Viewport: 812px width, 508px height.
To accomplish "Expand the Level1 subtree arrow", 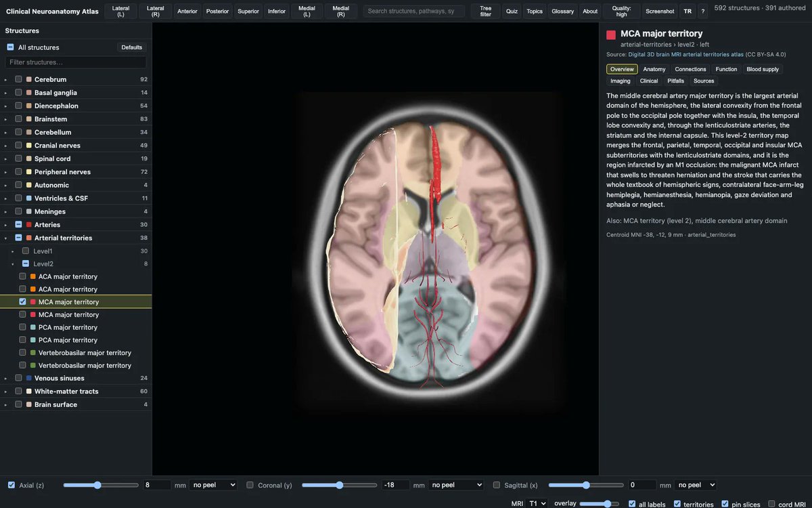I will (12, 251).
